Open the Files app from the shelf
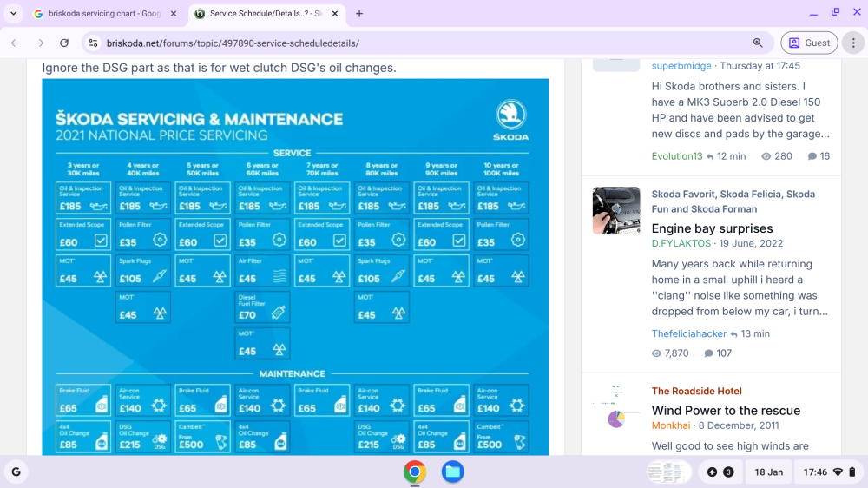The width and height of the screenshot is (868, 488). (x=452, y=472)
